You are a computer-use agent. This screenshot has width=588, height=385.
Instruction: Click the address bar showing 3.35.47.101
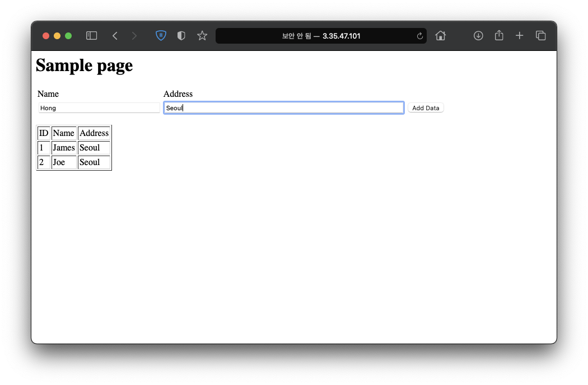tap(321, 36)
